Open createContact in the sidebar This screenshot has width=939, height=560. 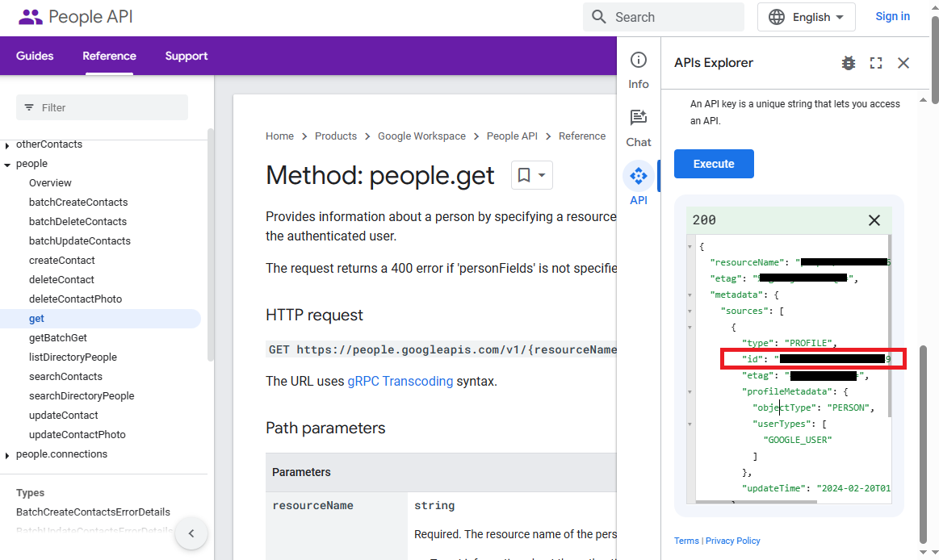pos(61,261)
